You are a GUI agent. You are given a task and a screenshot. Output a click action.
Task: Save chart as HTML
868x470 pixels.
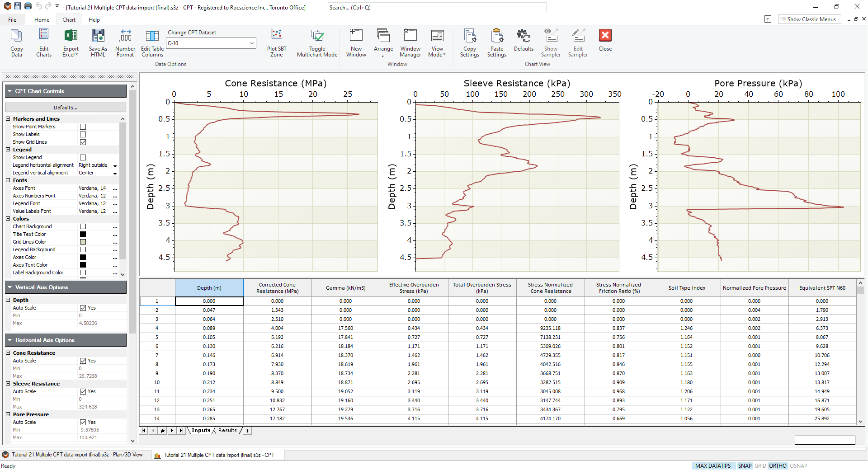click(97, 43)
